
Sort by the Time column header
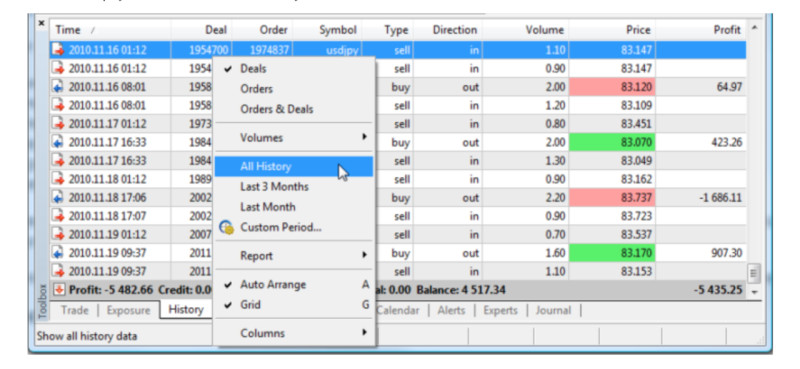110,30
